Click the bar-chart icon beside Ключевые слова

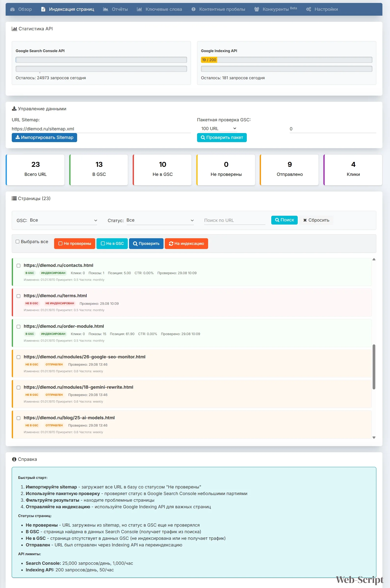click(139, 9)
